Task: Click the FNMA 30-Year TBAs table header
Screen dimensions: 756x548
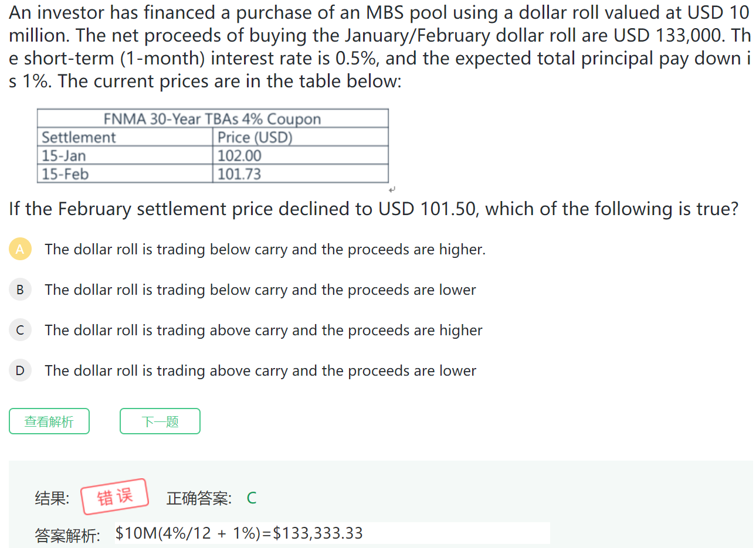Action: [x=212, y=119]
